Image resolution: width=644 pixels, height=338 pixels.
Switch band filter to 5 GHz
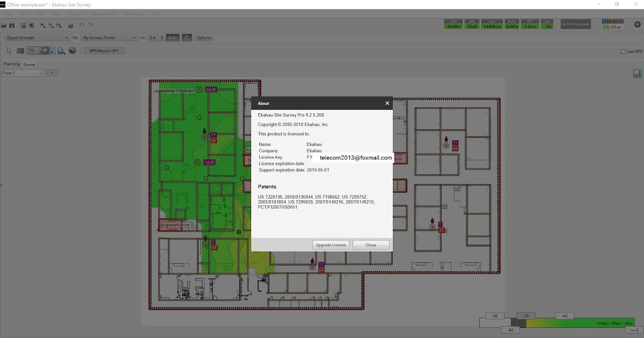coord(162,38)
